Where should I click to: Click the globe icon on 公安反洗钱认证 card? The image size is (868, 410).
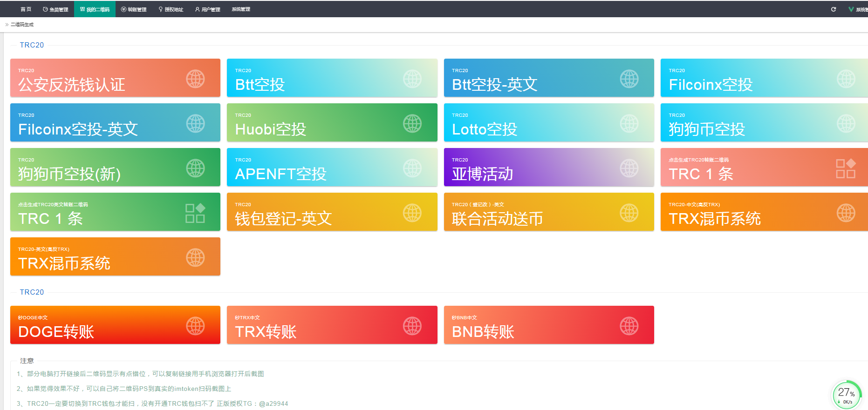(195, 79)
